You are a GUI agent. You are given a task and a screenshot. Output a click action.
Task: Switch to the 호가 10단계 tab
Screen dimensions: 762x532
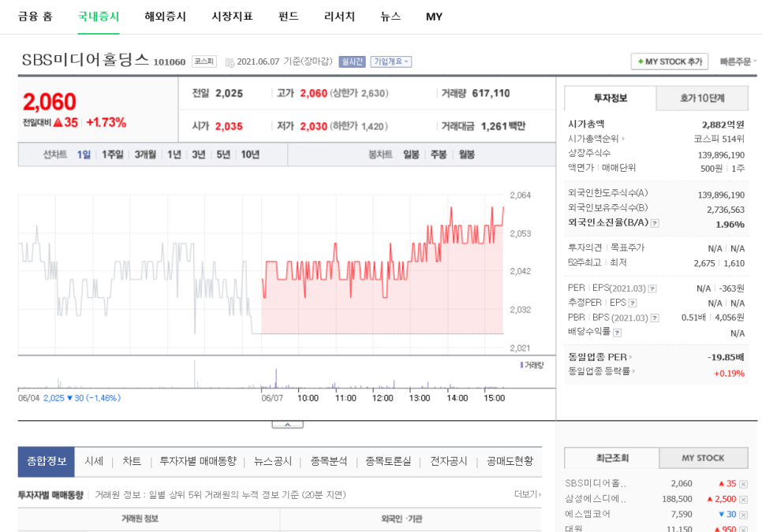point(702,98)
